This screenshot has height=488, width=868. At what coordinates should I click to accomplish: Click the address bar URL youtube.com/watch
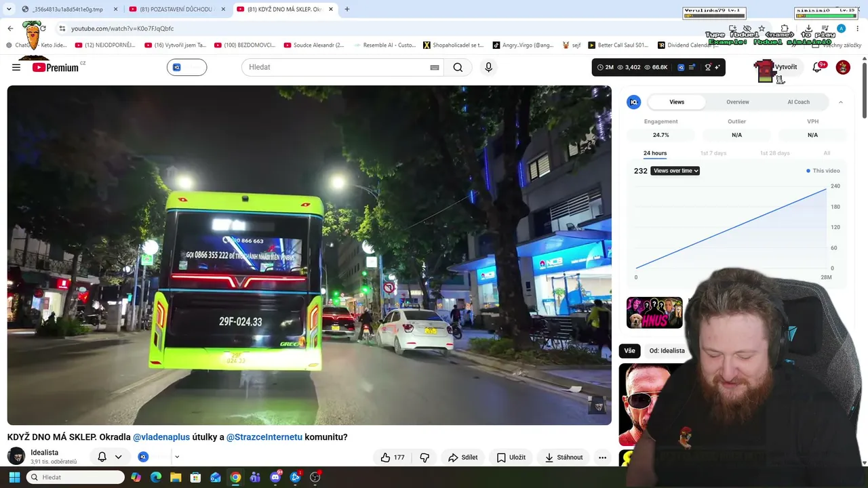point(123,28)
